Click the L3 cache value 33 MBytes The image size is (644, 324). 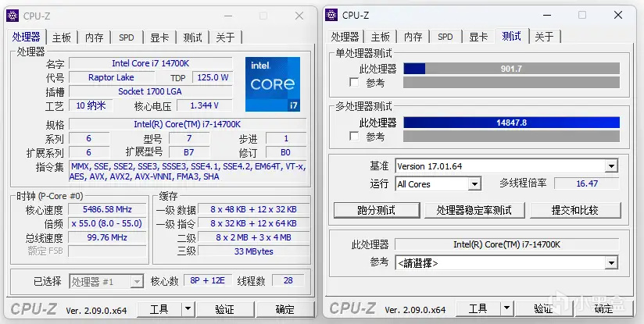(x=253, y=251)
